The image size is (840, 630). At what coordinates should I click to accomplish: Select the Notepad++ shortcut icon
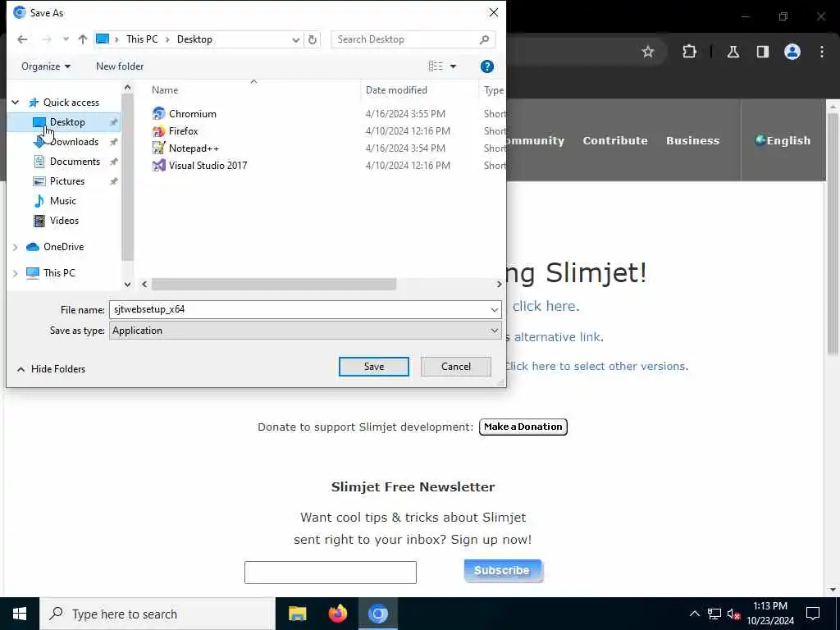pos(158,148)
